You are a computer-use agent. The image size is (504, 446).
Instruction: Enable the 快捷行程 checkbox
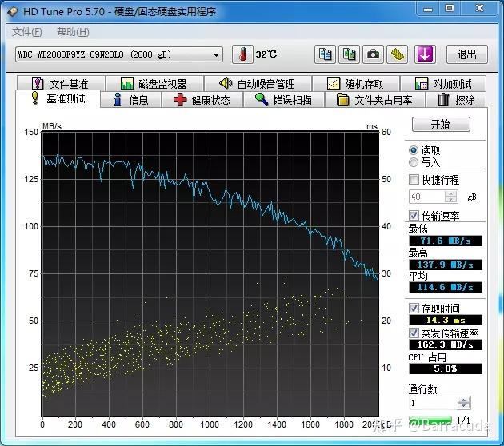(x=414, y=180)
